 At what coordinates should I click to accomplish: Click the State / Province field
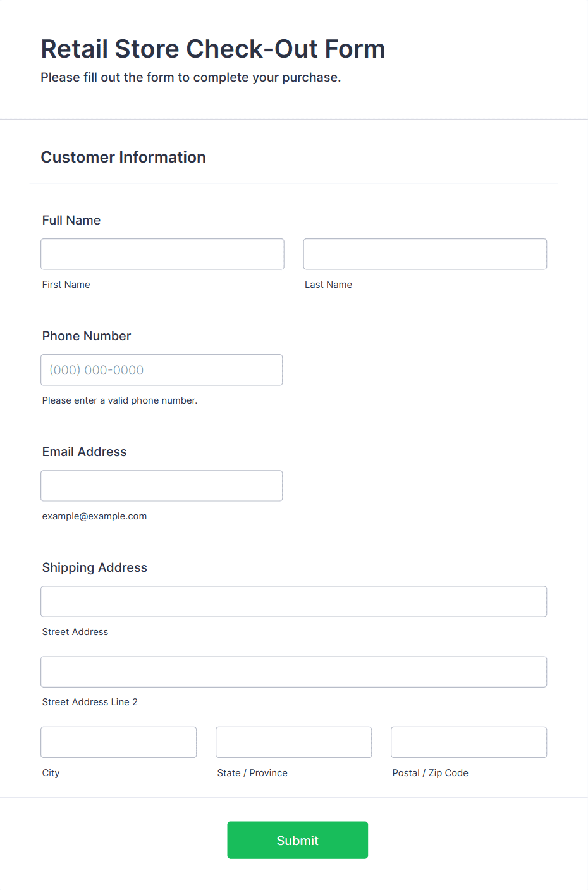coord(294,742)
